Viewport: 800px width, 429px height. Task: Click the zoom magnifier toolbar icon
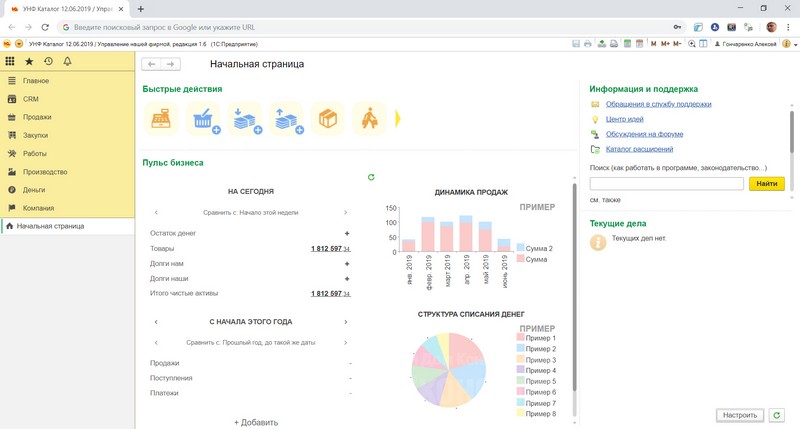[692, 44]
